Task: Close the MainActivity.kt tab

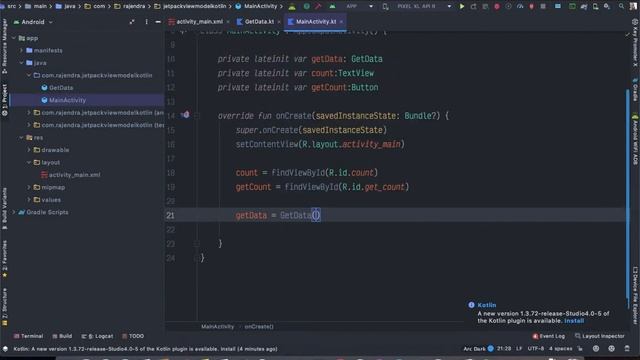Action: 341,22
